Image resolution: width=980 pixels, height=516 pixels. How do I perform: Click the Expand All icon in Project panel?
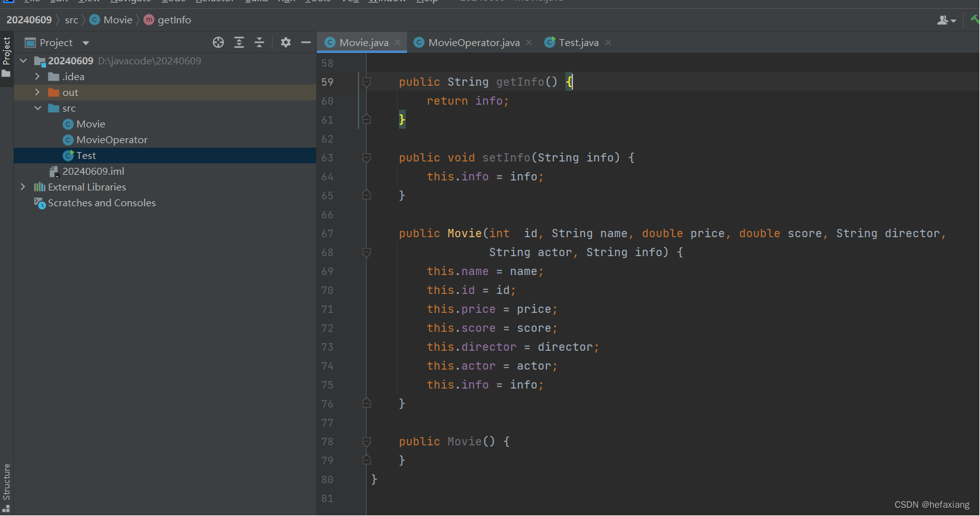[x=239, y=42]
